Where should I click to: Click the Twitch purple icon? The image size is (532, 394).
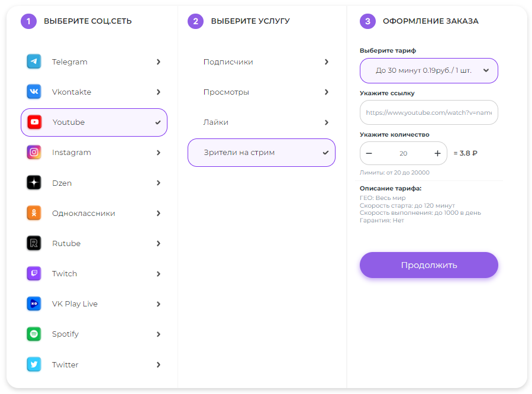point(34,273)
